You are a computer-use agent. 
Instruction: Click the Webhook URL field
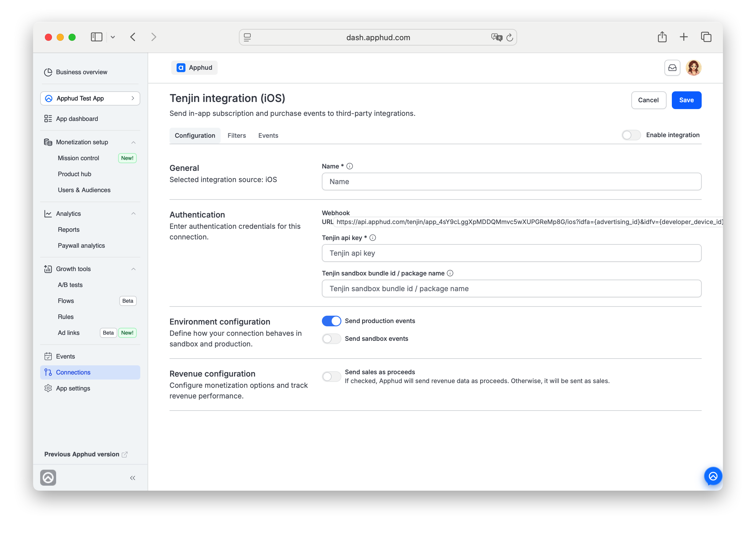[529, 222]
